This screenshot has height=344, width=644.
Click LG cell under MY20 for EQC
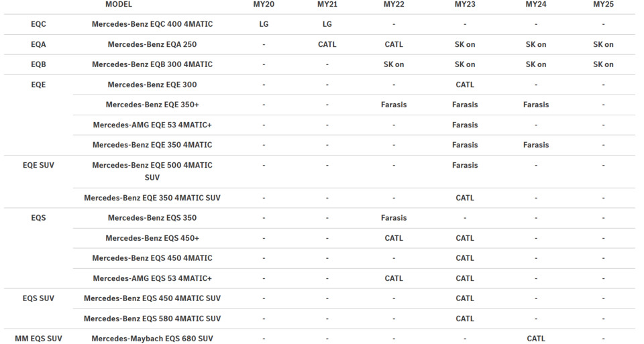(x=264, y=24)
